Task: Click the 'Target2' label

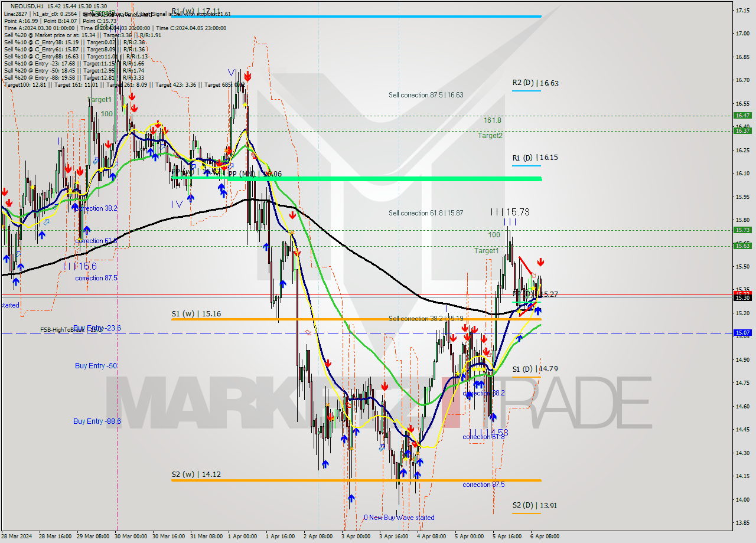Action: [490, 136]
